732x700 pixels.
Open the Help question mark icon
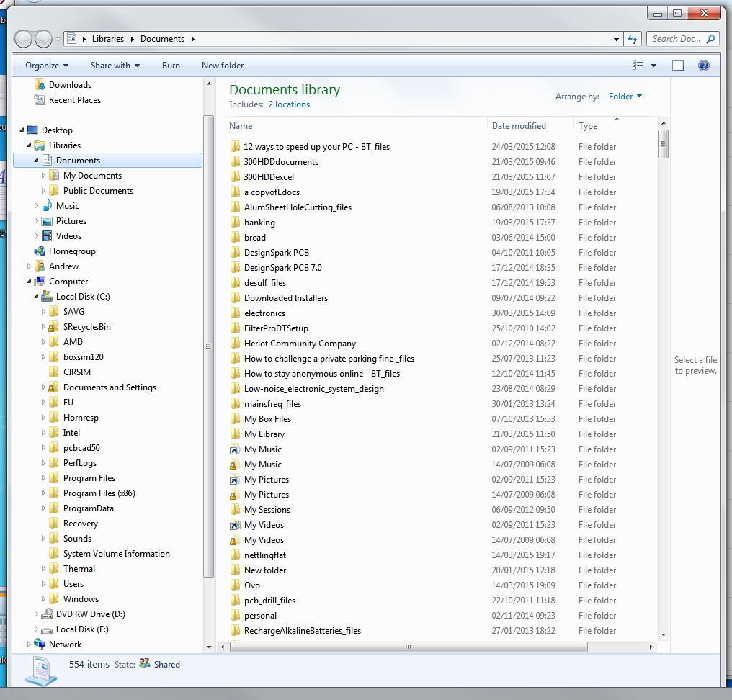(703, 66)
